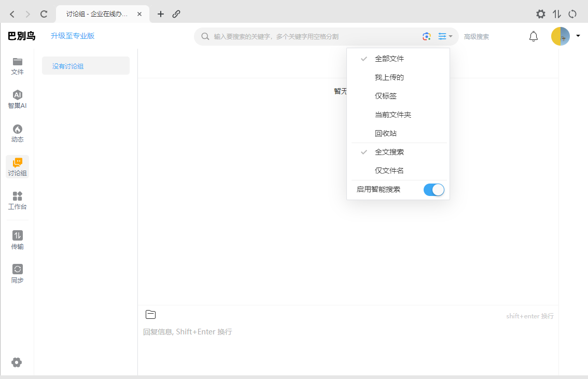This screenshot has width=588, height=379.
Task: Go back with the browser back arrow
Action: 12,14
